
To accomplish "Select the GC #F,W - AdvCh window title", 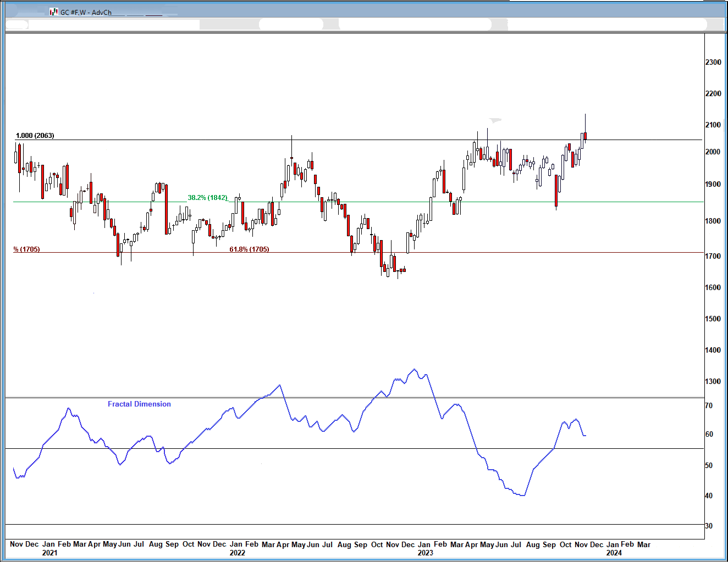I will pos(86,12).
